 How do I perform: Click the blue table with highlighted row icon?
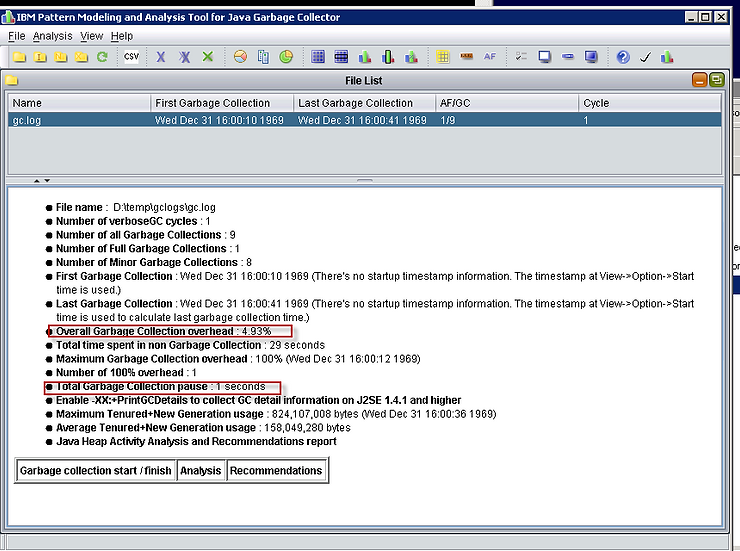click(x=341, y=57)
